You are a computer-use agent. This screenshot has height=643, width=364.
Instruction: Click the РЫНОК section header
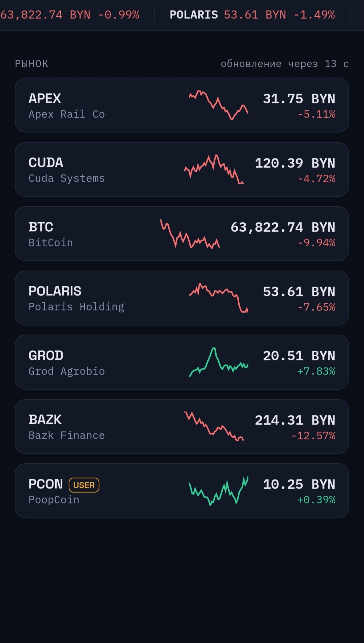pos(31,64)
